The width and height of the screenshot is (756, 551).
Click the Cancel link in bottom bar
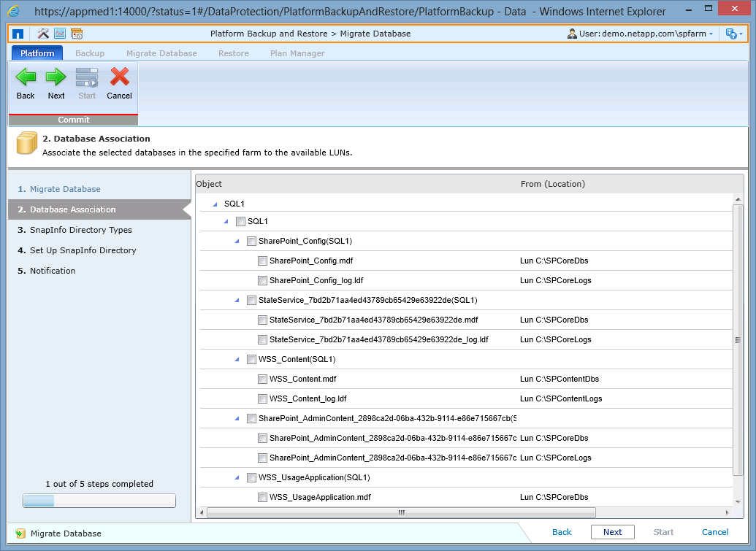[x=715, y=532]
